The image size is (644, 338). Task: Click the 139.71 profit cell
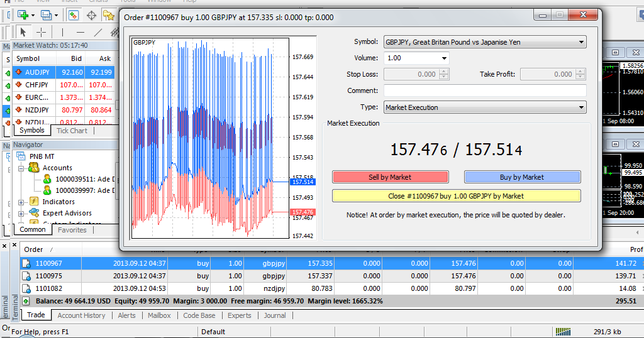coord(626,276)
